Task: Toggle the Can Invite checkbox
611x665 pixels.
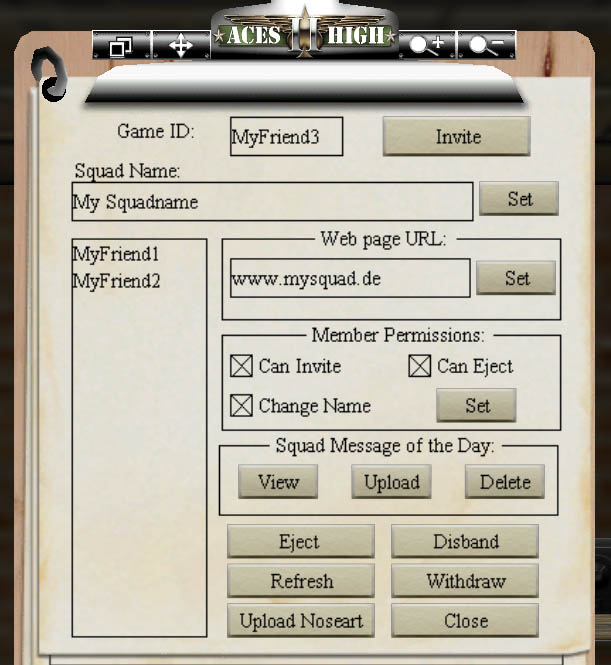Action: [241, 366]
